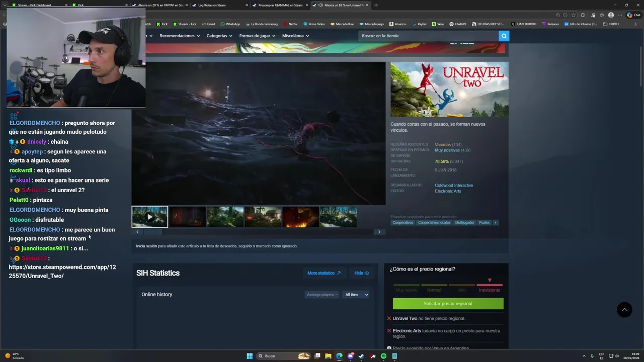
Task: Click Solicitar precio regional button
Action: tap(448, 304)
